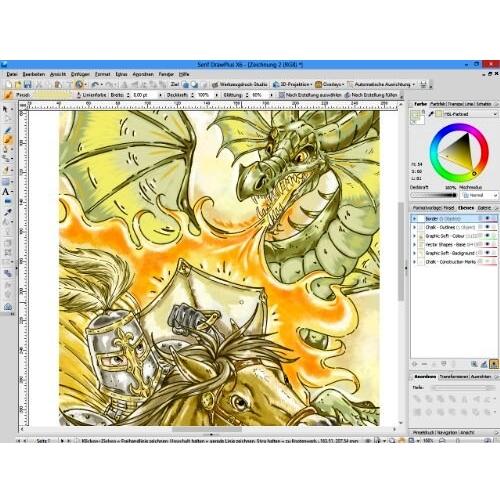Click the Breite width input field

(145, 95)
